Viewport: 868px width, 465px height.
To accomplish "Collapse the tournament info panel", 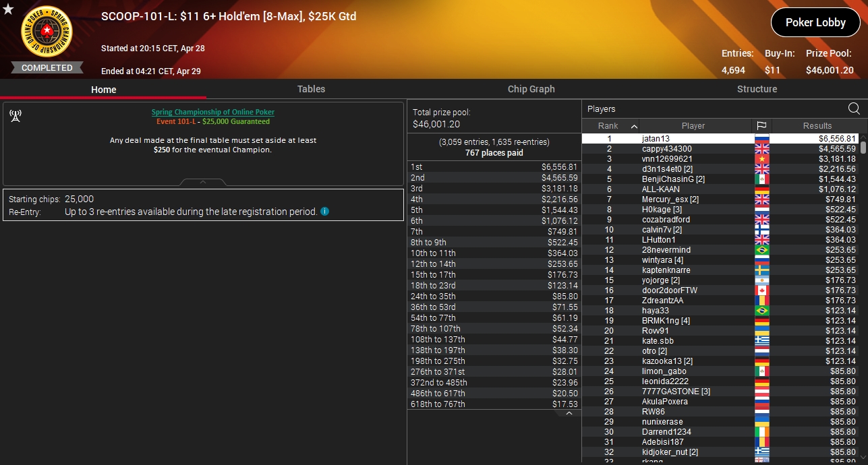I will point(203,182).
